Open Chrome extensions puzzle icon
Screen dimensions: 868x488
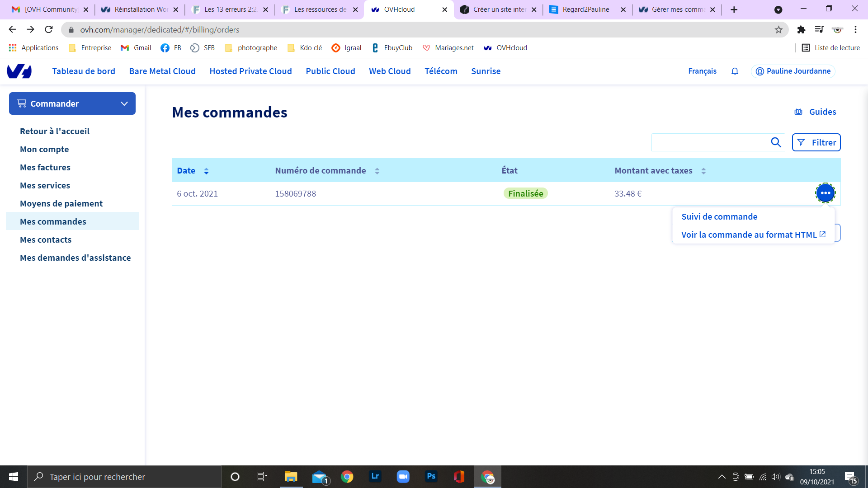(x=801, y=30)
